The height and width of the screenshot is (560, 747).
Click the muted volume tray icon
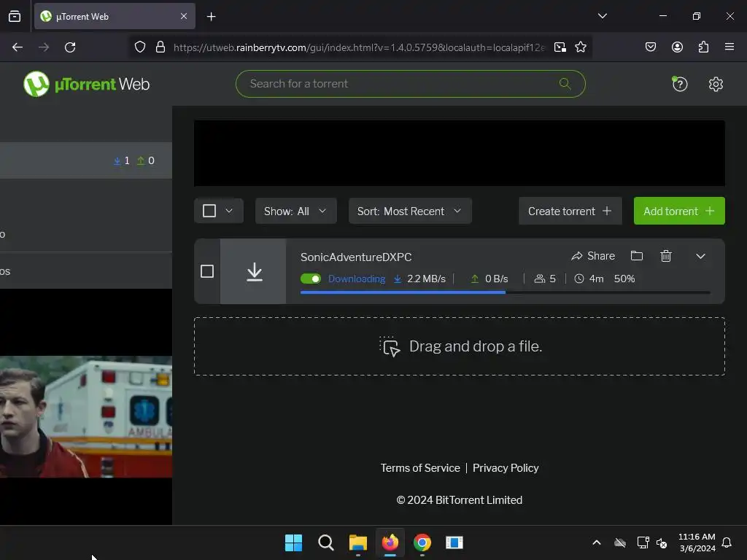(662, 542)
